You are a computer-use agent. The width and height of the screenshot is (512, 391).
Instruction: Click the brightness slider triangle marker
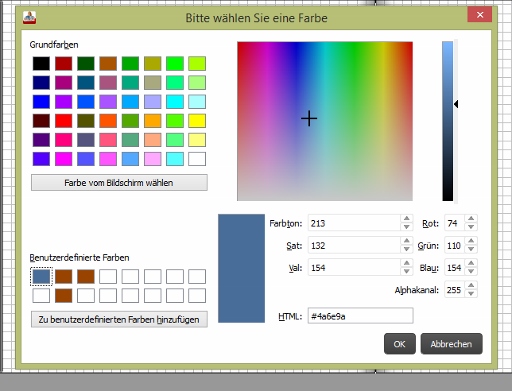[x=456, y=104]
